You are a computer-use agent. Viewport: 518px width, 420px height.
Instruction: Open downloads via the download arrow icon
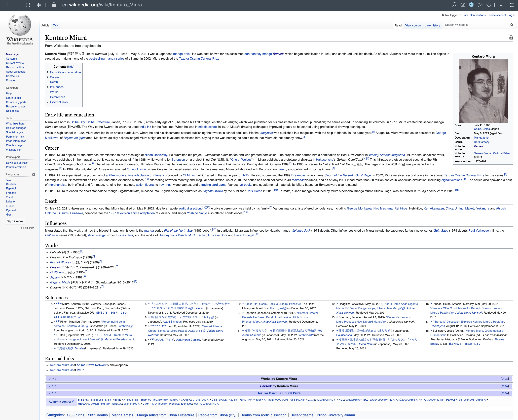pyautogui.click(x=501, y=5)
